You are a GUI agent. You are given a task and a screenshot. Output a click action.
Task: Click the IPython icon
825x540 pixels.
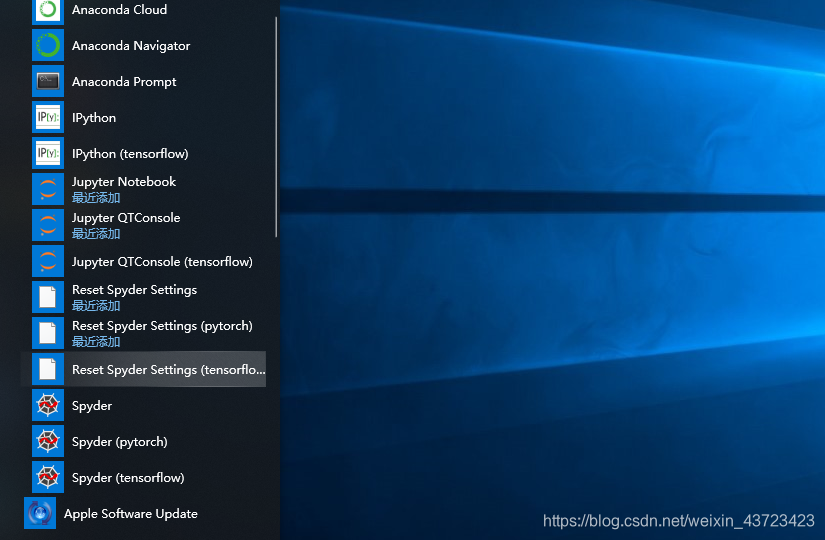point(48,117)
